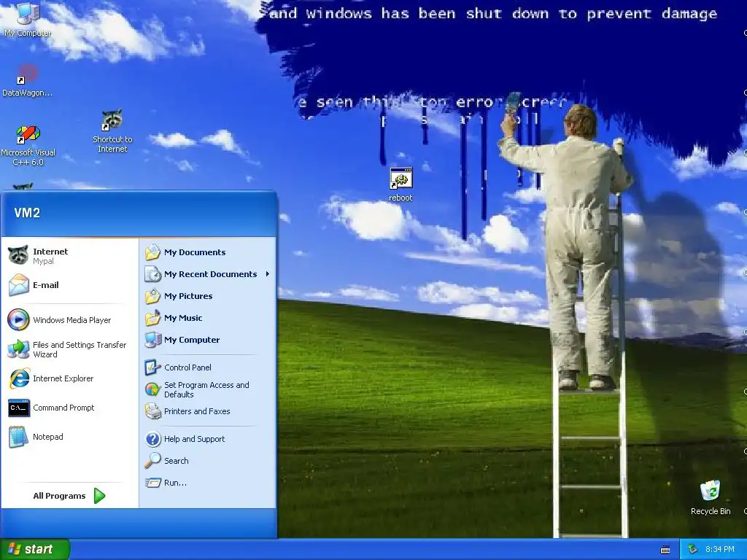The image size is (747, 560).
Task: Open the DataWagon desktop shortcut
Action: click(x=27, y=80)
